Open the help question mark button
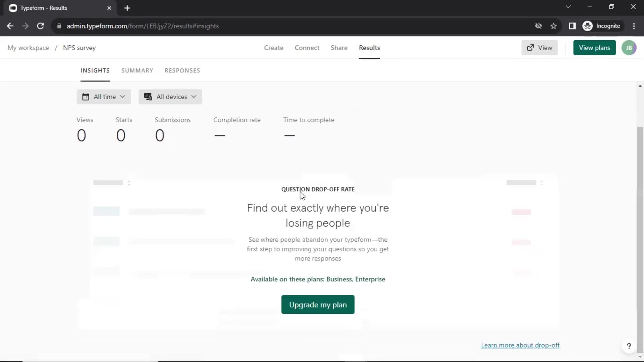This screenshot has height=362, width=644. 629,346
